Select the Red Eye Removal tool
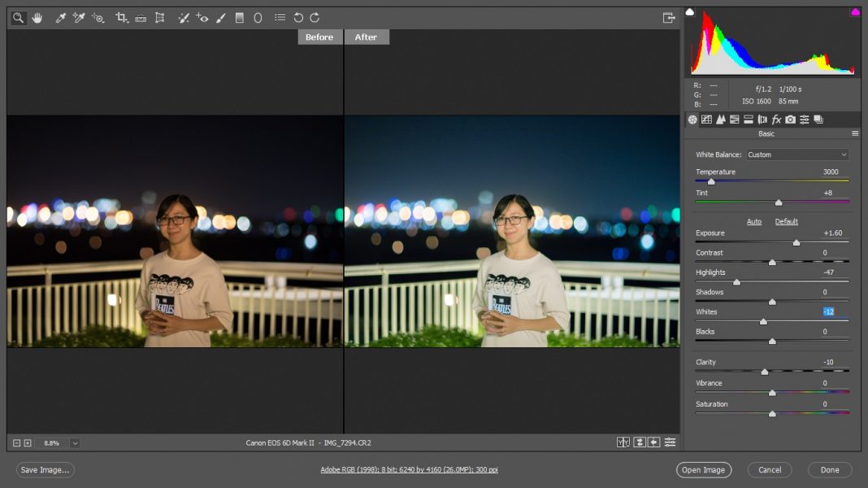Screen dimensions: 868x488 pyautogui.click(x=202, y=18)
